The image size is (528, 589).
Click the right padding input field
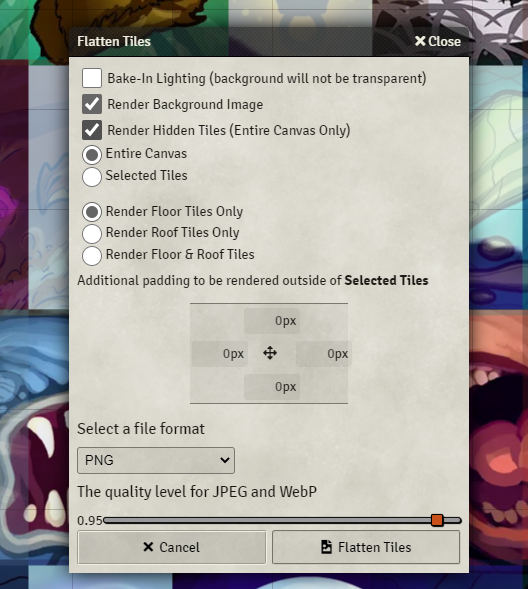(x=324, y=354)
